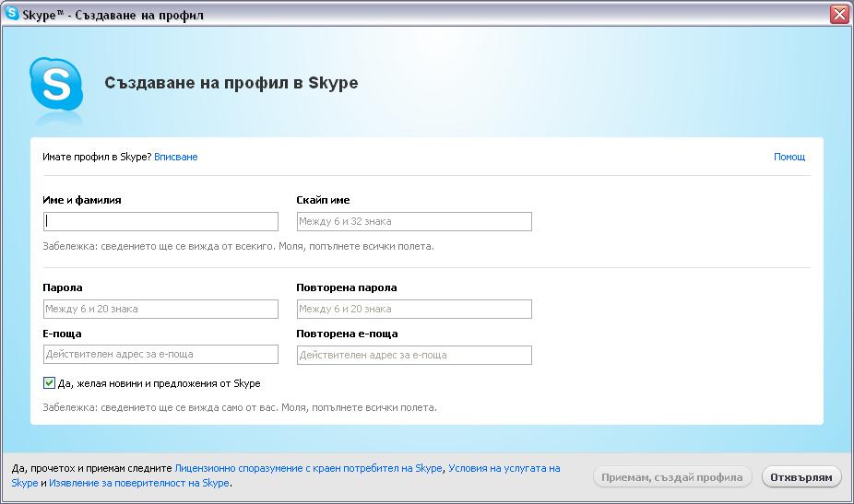
Task: Open the Условия на услугата на Skype link
Action: point(504,468)
